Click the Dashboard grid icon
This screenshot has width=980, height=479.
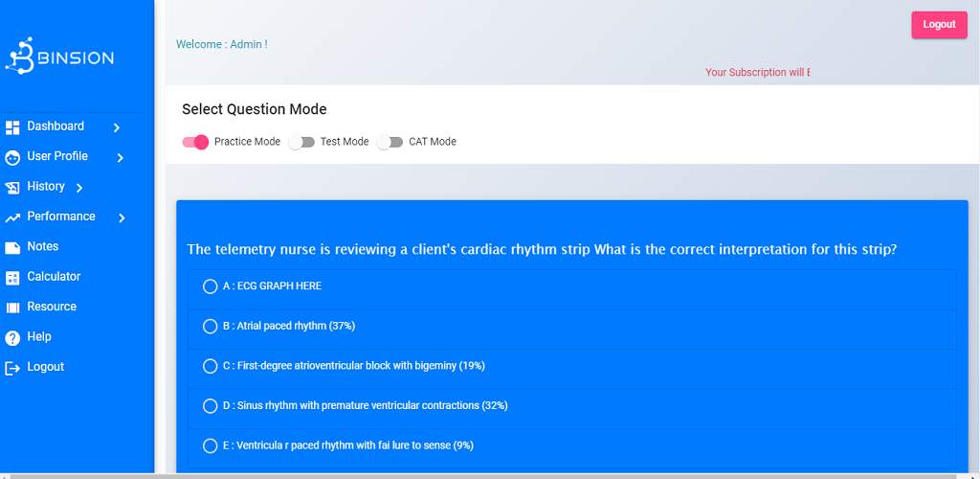(x=12, y=127)
